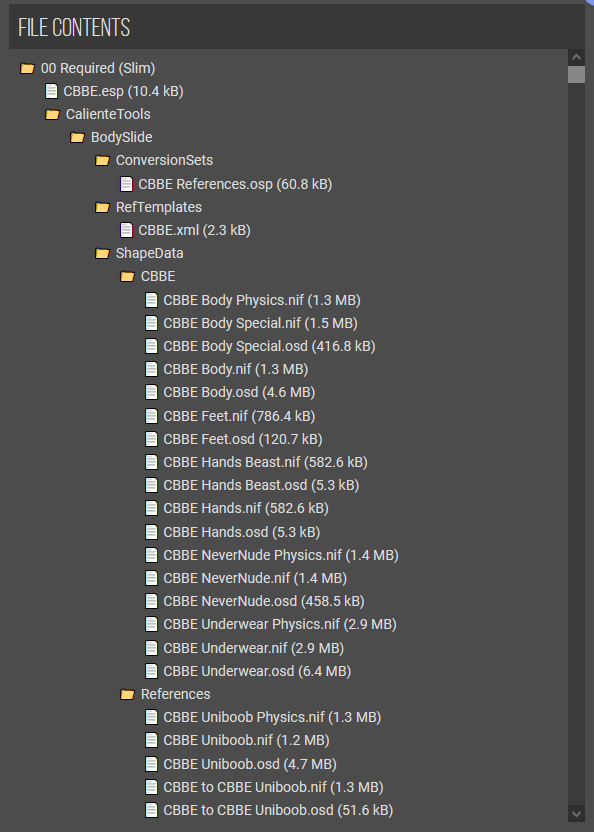594x832 pixels.
Task: Click file icon beside CBBE Body Special.osd
Action: click(151, 346)
